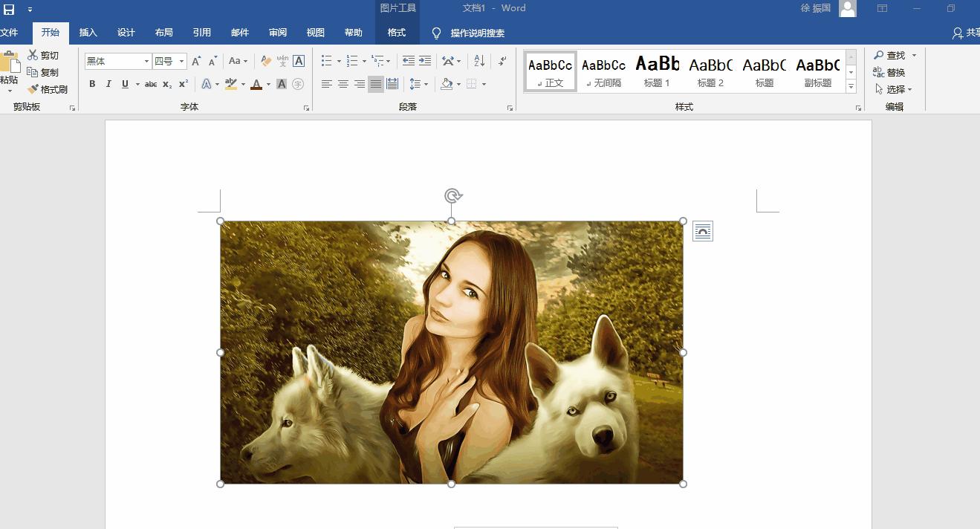Image resolution: width=980 pixels, height=529 pixels.
Task: Toggle strikethrough text formatting
Action: pyautogui.click(x=150, y=85)
